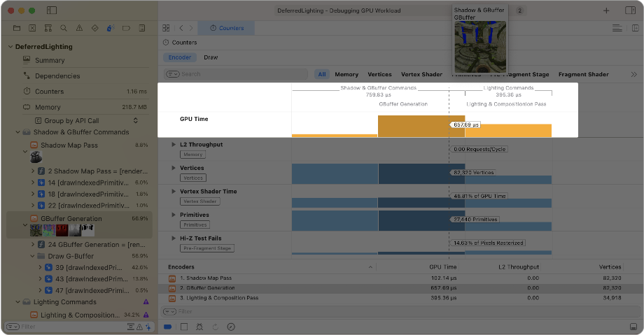Switch to the Draw tab
Image resolution: width=644 pixels, height=335 pixels.
click(x=210, y=57)
